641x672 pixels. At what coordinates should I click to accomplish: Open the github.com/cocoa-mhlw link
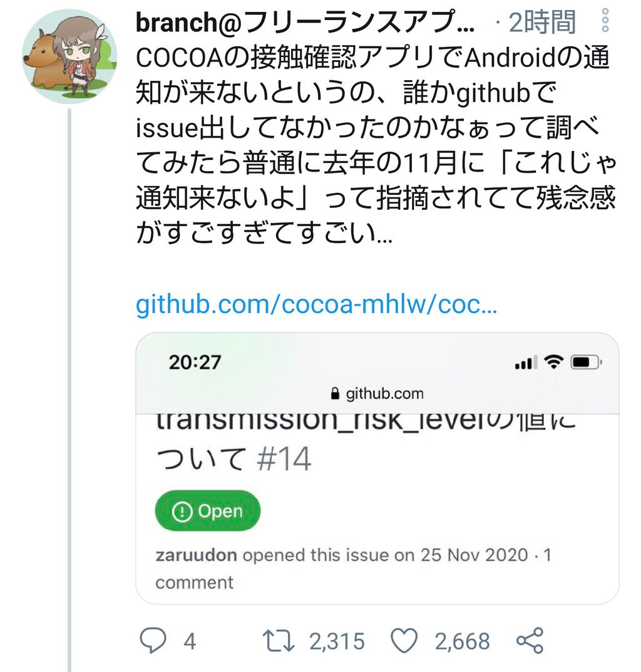316,304
